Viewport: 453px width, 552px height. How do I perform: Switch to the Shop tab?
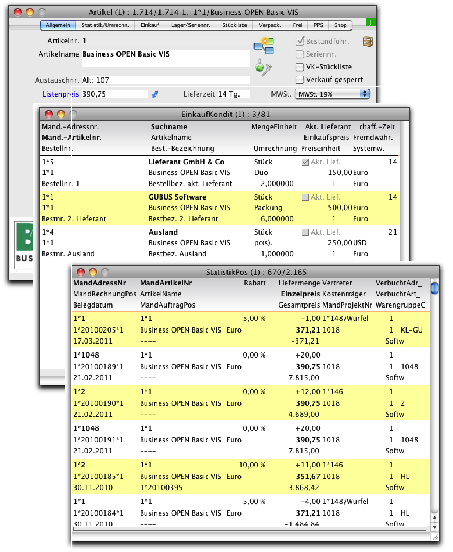pyautogui.click(x=340, y=25)
